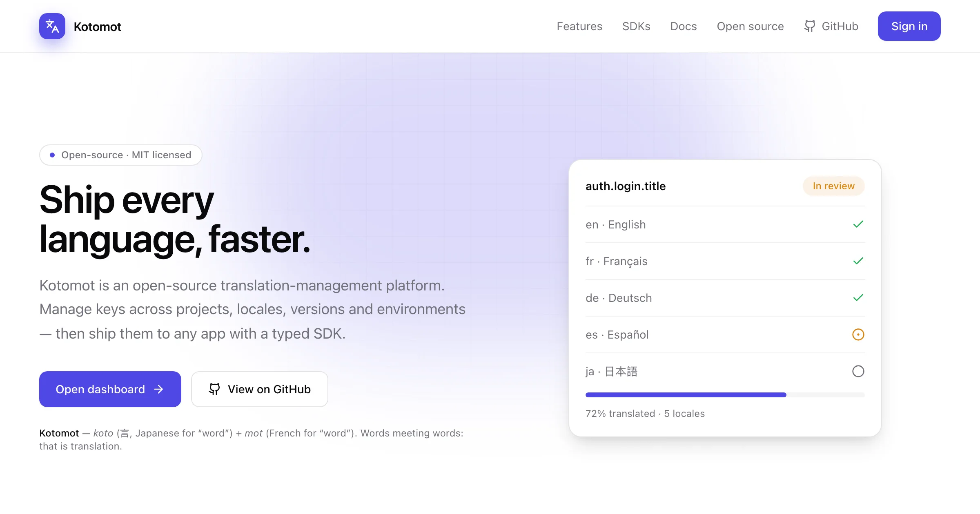
Task: Open the SDKs nav item
Action: 636,26
